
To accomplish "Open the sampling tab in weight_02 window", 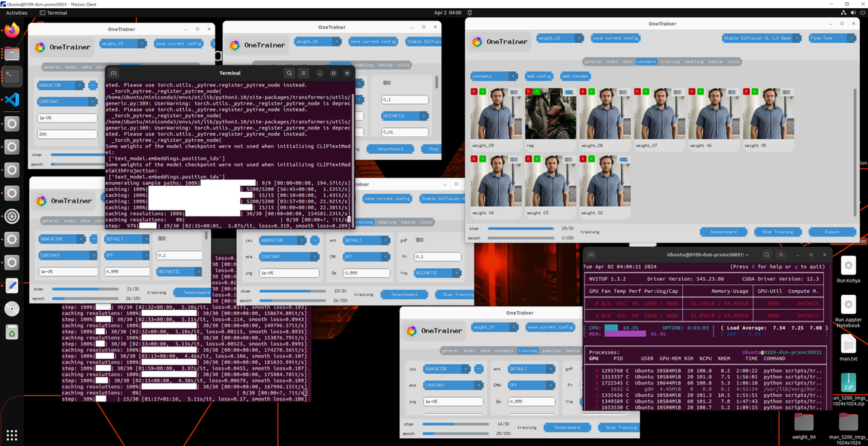I will (x=694, y=62).
